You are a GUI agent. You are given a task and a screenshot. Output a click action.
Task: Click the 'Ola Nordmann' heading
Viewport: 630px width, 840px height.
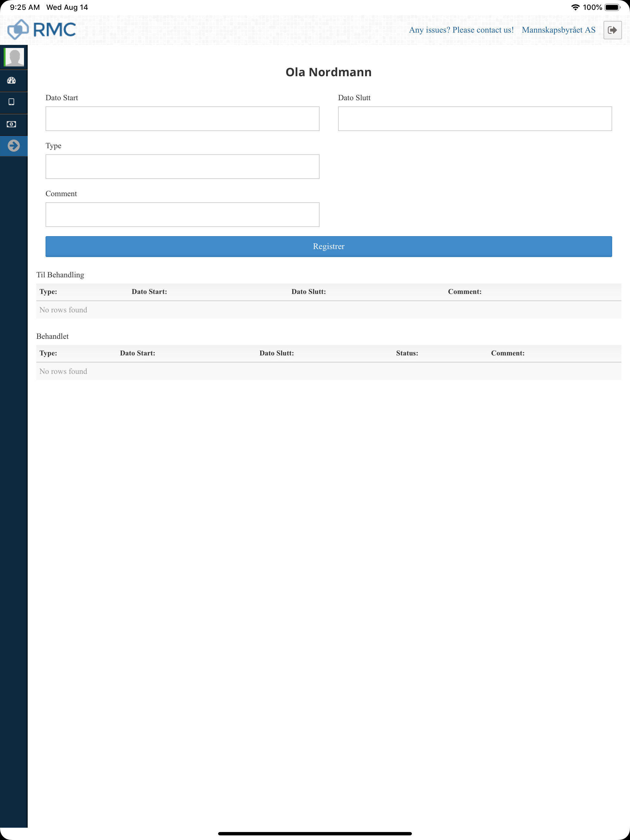coord(329,72)
